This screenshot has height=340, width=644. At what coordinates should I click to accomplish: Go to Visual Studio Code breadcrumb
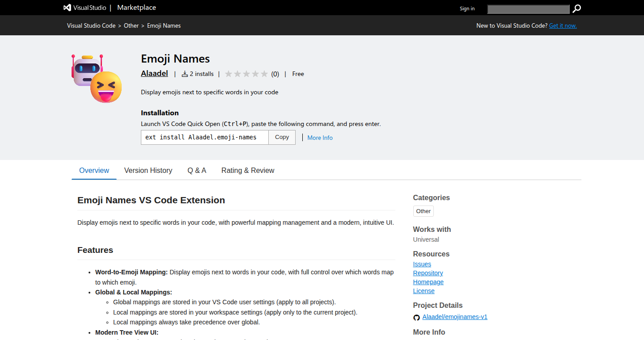pos(91,25)
